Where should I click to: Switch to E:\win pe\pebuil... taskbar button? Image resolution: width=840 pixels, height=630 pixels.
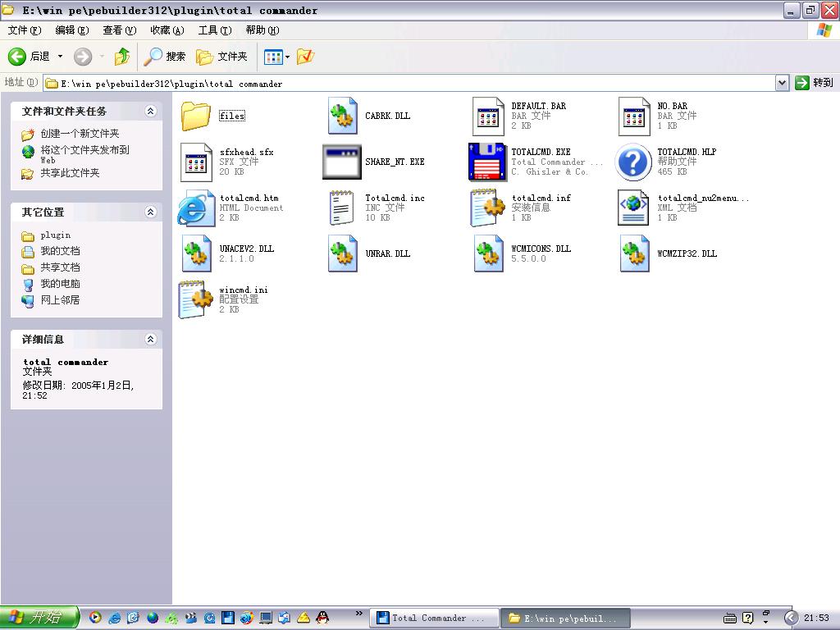565,619
